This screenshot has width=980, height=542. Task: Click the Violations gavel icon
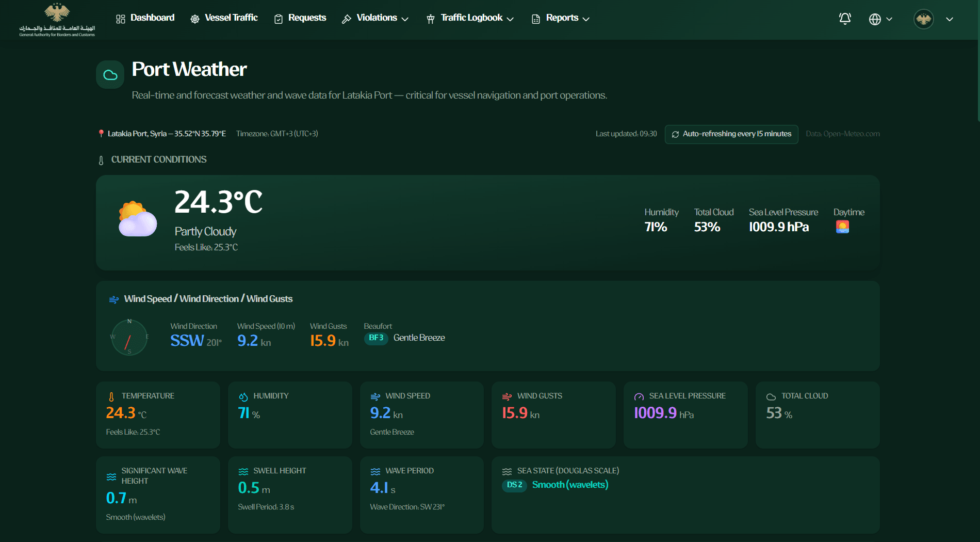coord(347,19)
